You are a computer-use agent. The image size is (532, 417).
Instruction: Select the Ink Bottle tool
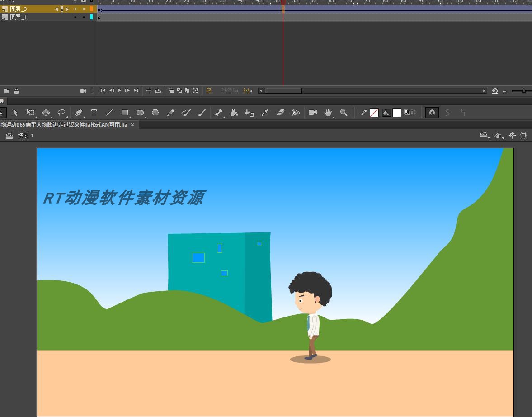[250, 113]
